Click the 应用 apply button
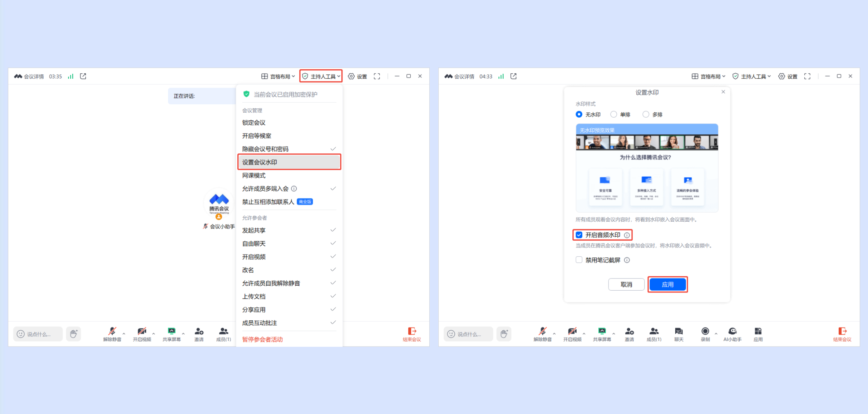 667,285
